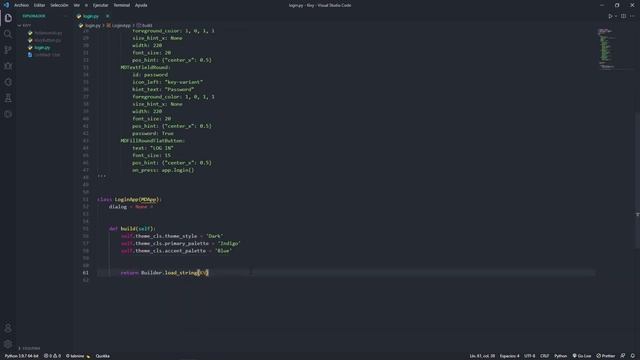Click on the line 61 return Builder.load_string statement
Image resolution: width=640 pixels, height=360 pixels.
(164, 273)
